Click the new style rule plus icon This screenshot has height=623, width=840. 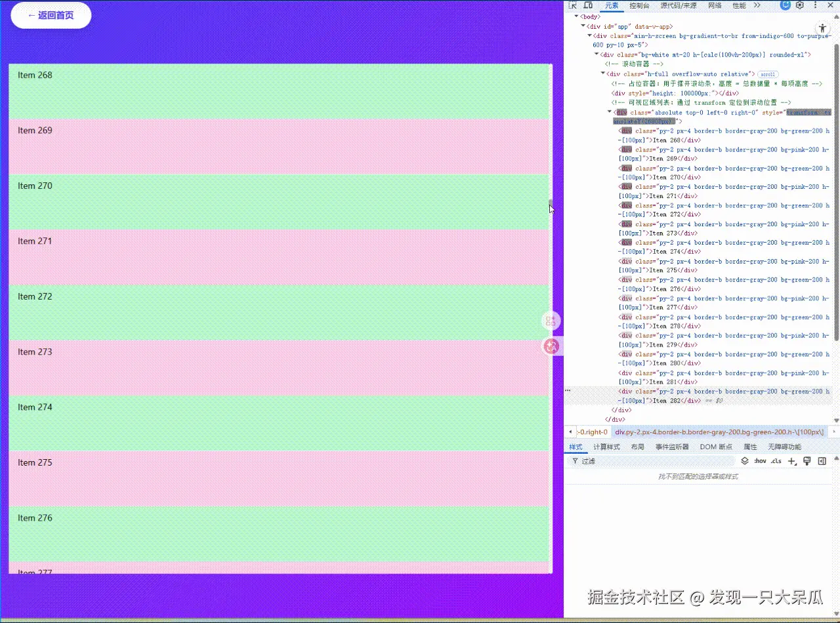pyautogui.click(x=792, y=460)
